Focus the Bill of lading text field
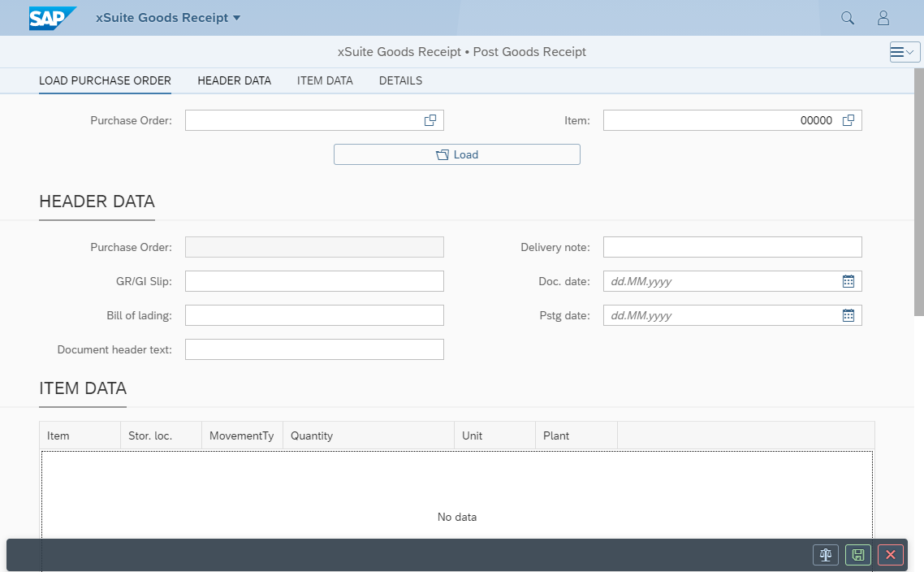Screen dimensions: 924x572 314,315
